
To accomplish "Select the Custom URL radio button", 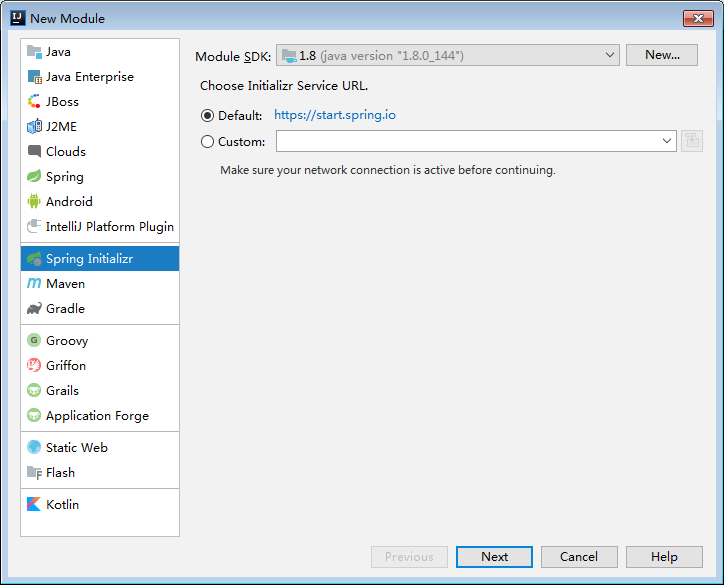I will coord(207,141).
